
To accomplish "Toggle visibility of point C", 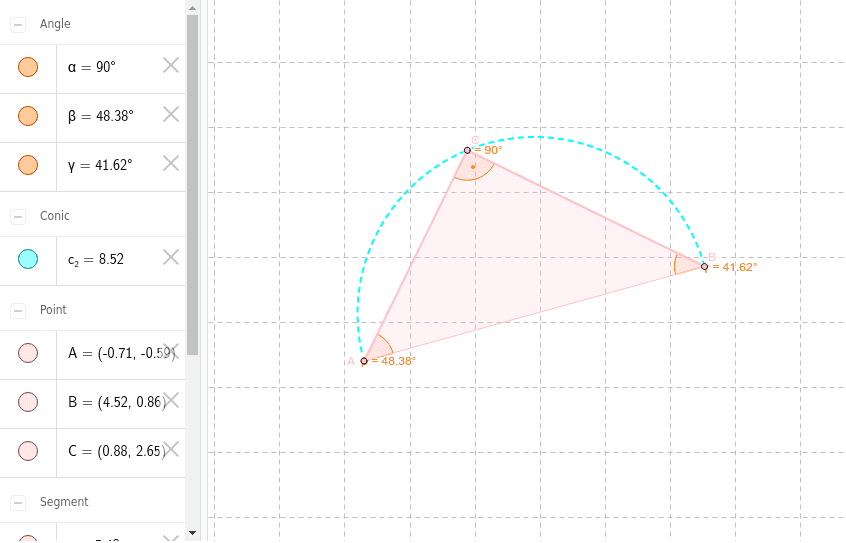I will coord(28,451).
